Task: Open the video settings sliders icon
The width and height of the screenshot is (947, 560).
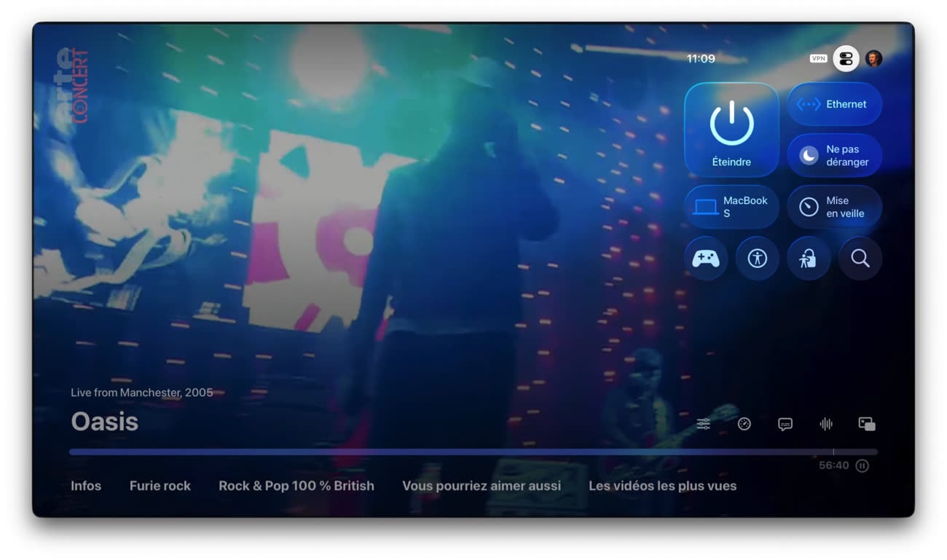Action: (x=703, y=424)
